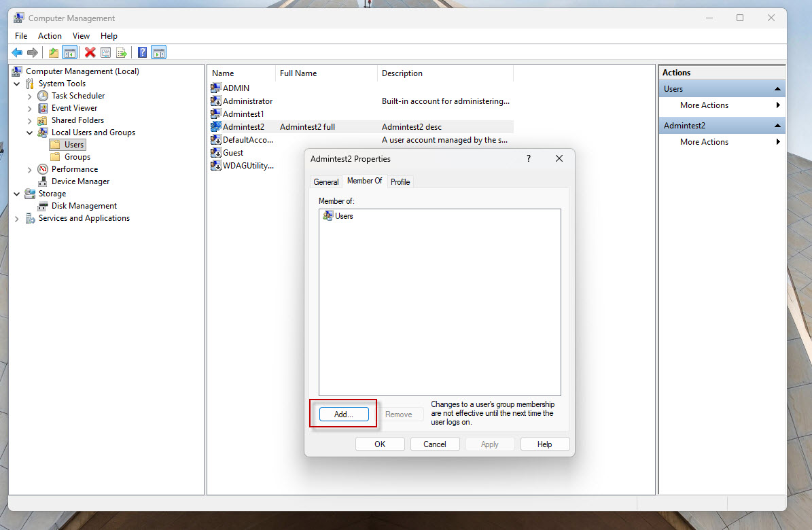Click the Services and Applications icon
Screen dimensions: 812x530
click(31, 218)
